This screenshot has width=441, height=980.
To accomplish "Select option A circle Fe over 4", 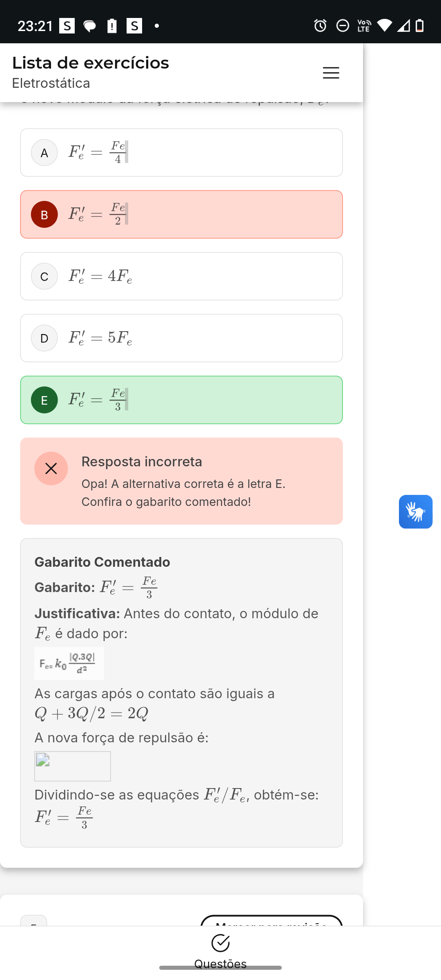I will click(44, 153).
